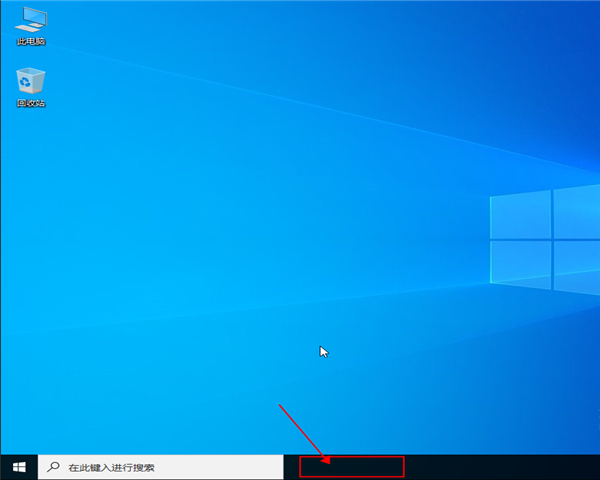Open the Windows Start menu
Screen dimensions: 600x480
[19, 467]
